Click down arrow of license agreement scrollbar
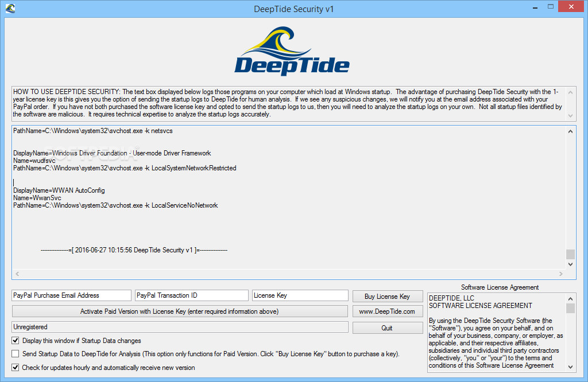Screen dimensions: 588x382 [570, 367]
